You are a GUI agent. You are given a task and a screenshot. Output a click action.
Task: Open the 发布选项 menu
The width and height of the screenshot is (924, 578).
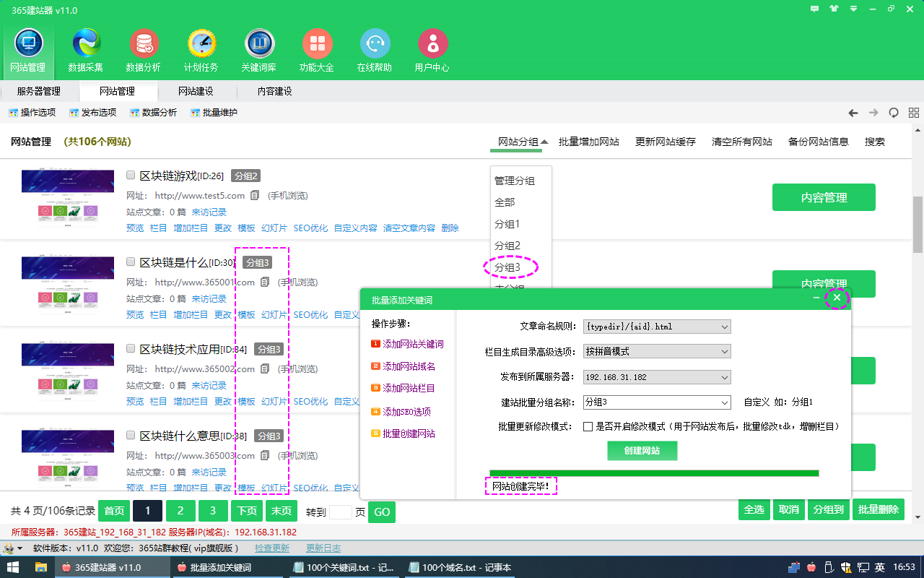pos(92,113)
